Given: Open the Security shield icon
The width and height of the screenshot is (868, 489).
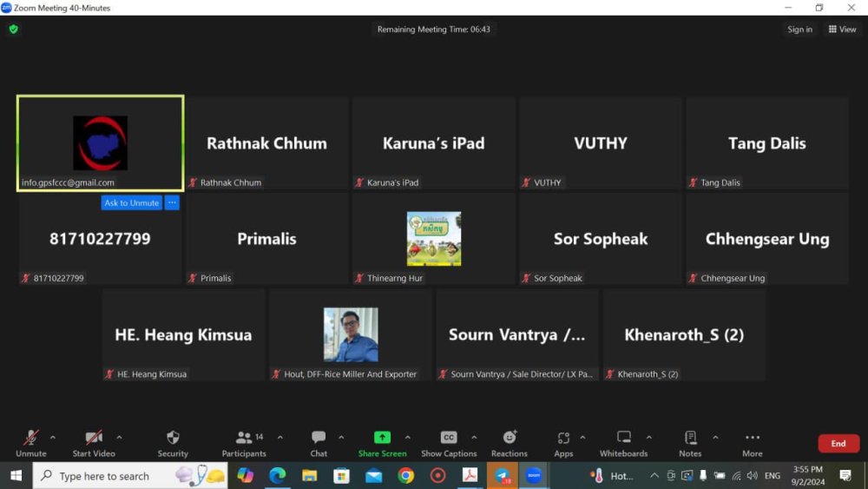Looking at the screenshot, I should (173, 438).
